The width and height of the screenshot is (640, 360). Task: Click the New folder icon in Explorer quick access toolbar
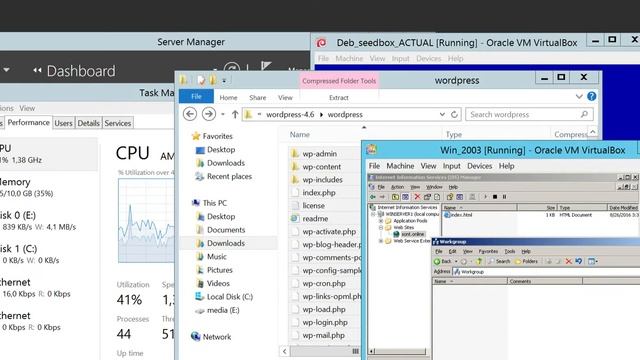[213, 80]
